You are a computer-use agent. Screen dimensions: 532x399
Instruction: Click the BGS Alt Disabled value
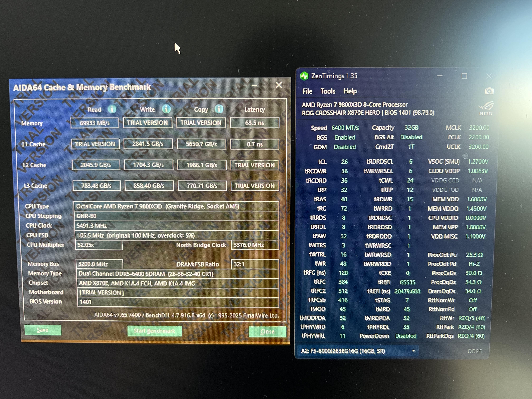(x=411, y=137)
